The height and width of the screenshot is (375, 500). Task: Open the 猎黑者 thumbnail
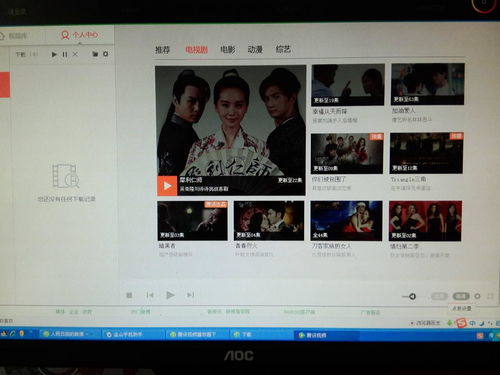click(x=193, y=221)
